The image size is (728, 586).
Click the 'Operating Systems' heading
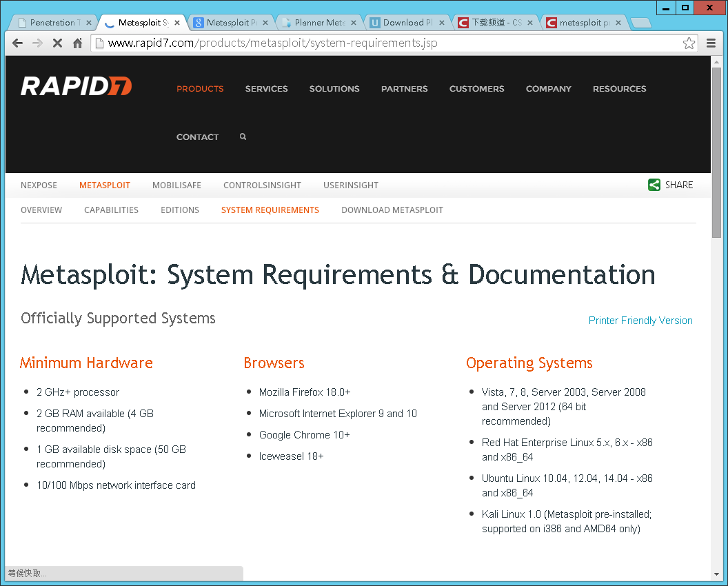(x=529, y=363)
